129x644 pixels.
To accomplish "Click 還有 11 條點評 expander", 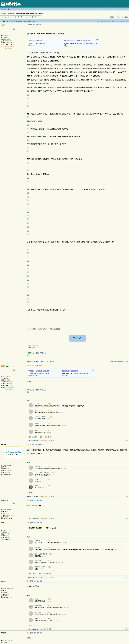I will click(x=33, y=437).
